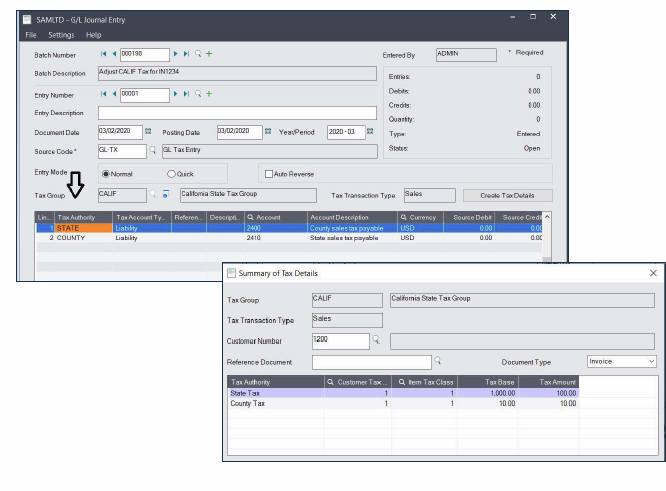Create new batch with plus icon
Screen dimensions: 666x491
(x=209, y=54)
